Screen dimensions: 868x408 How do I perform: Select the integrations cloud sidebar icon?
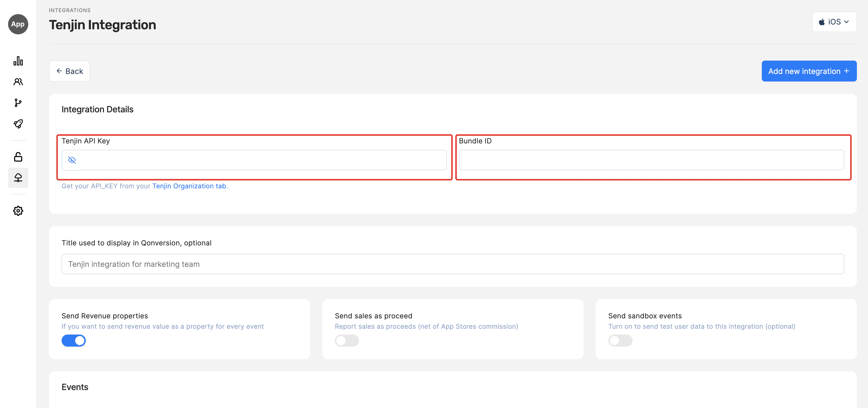[18, 178]
